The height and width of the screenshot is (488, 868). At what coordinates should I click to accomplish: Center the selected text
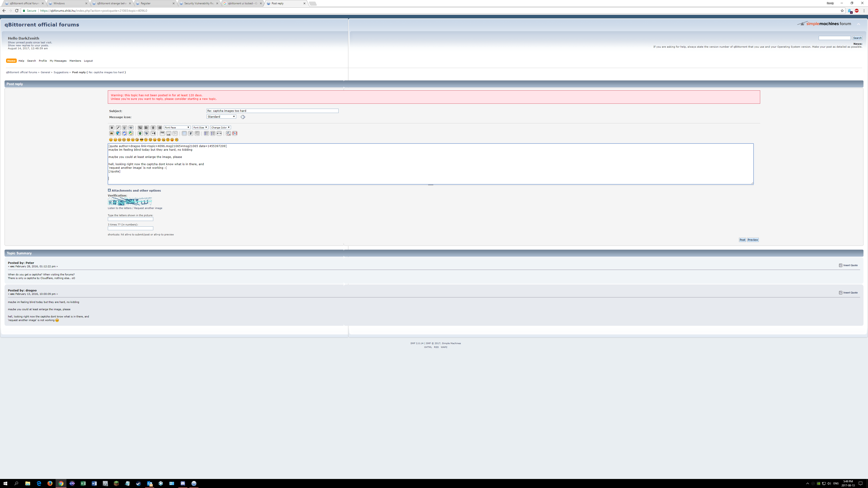(153, 128)
